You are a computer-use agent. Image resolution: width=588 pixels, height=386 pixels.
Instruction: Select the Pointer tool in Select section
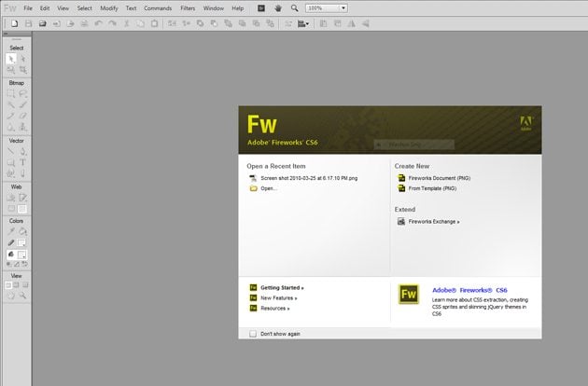(11, 58)
